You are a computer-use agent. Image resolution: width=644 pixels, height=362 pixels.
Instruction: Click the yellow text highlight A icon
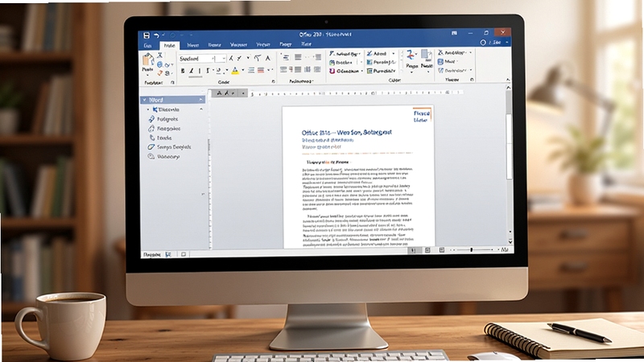pyautogui.click(x=235, y=71)
